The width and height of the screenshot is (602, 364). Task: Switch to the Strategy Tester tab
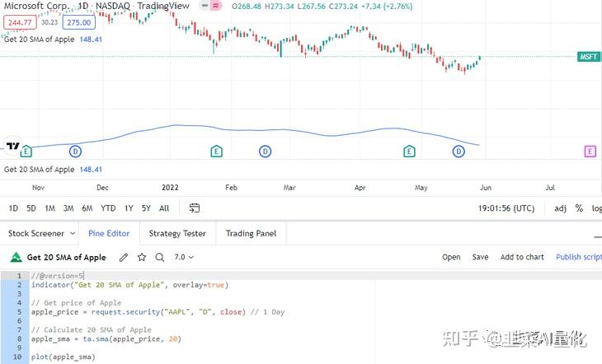177,233
